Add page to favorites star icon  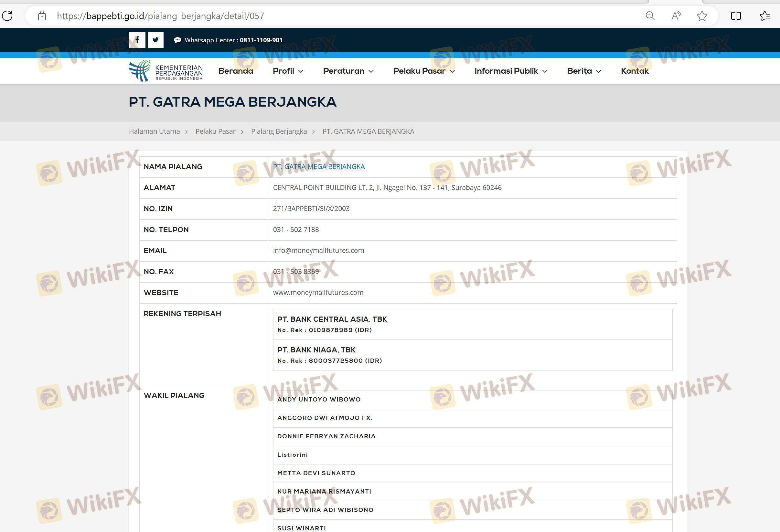702,16
